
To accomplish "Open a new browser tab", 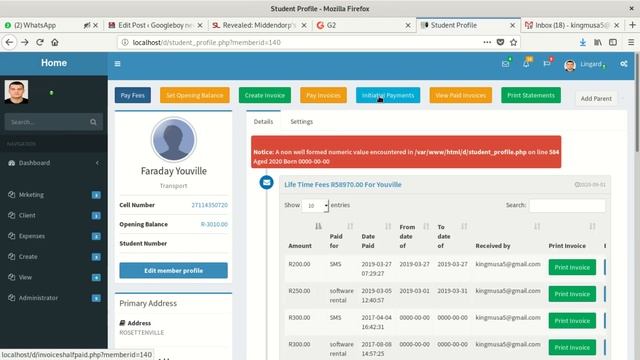I will [x=632, y=25].
